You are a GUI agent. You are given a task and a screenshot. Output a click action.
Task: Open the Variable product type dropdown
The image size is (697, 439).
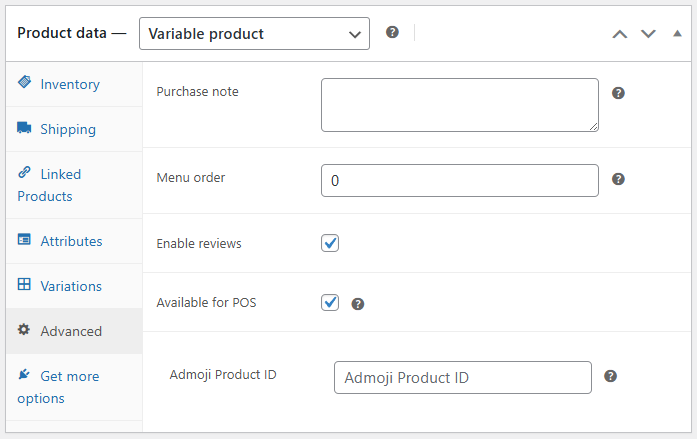(254, 34)
